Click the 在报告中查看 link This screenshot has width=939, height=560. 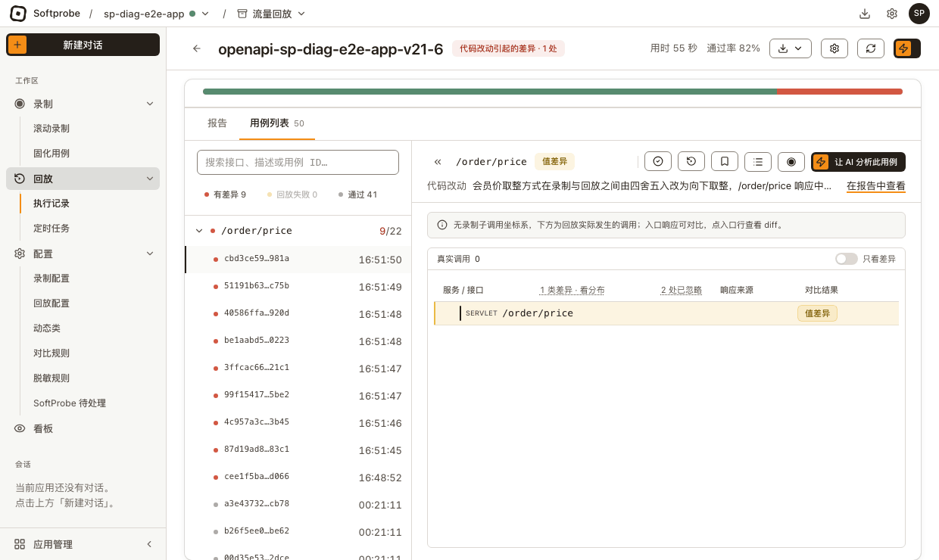(x=875, y=186)
